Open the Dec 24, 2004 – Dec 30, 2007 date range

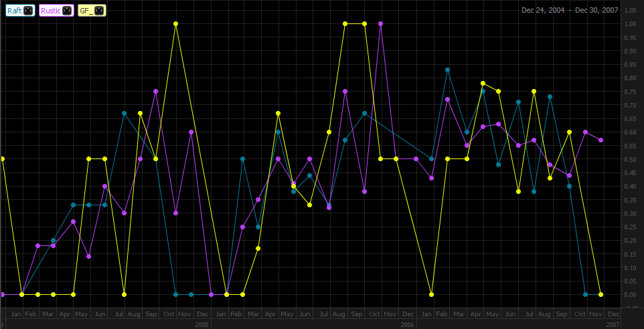pos(569,10)
